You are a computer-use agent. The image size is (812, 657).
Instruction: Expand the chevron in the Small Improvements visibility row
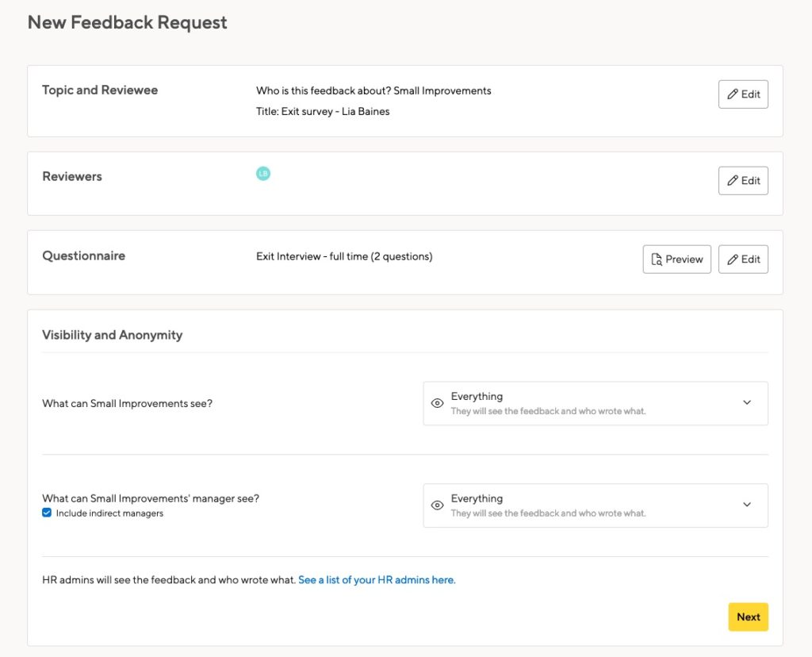coord(747,402)
